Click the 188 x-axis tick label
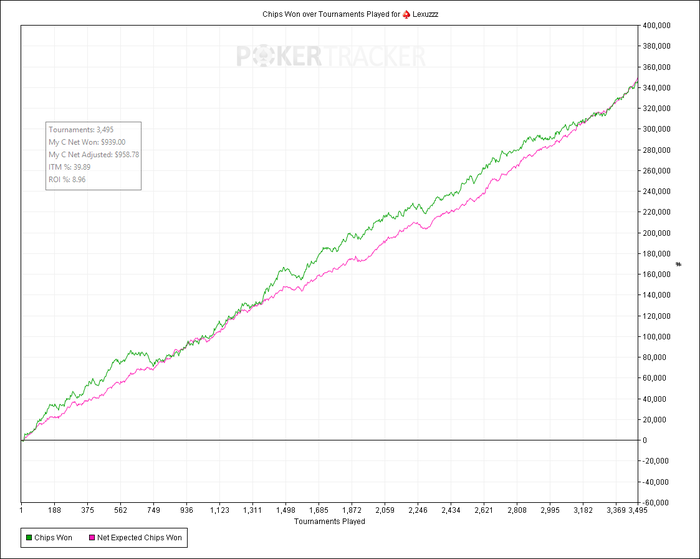 [x=54, y=510]
